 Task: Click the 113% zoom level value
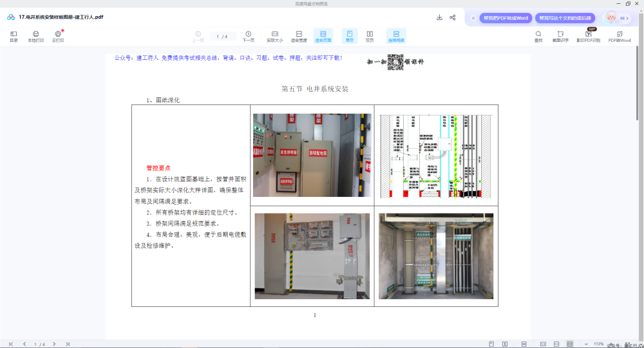pyautogui.click(x=598, y=344)
